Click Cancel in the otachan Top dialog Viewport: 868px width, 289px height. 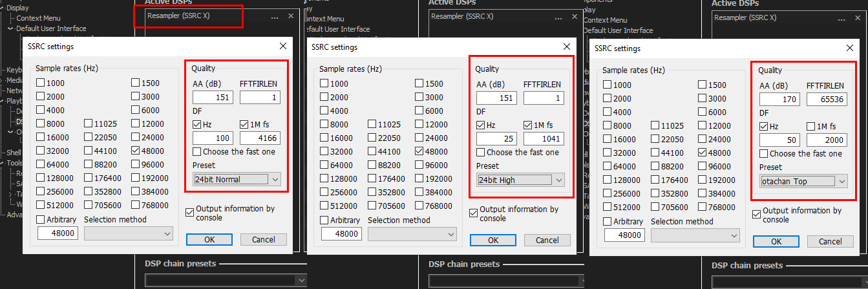tap(830, 241)
